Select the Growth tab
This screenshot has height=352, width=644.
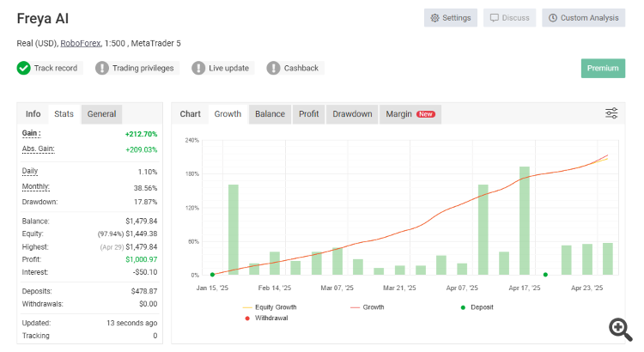[x=228, y=114]
